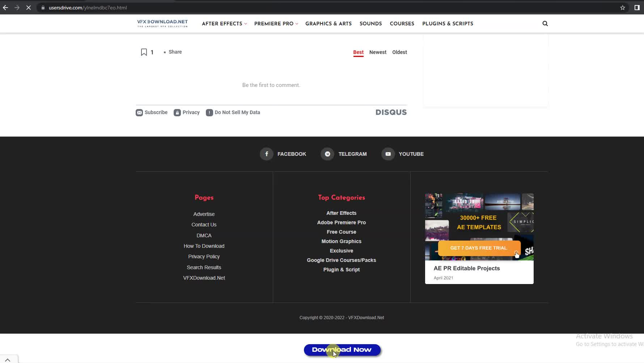644x363 pixels.
Task: Open the Facebook link text
Action: coord(292,154)
